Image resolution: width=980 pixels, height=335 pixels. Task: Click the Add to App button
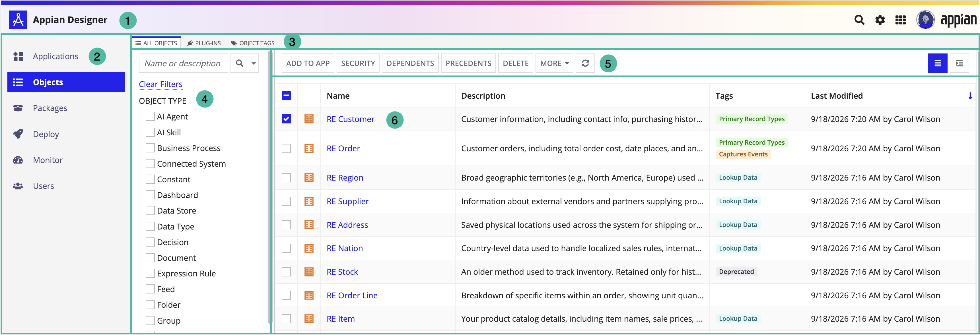coord(308,63)
